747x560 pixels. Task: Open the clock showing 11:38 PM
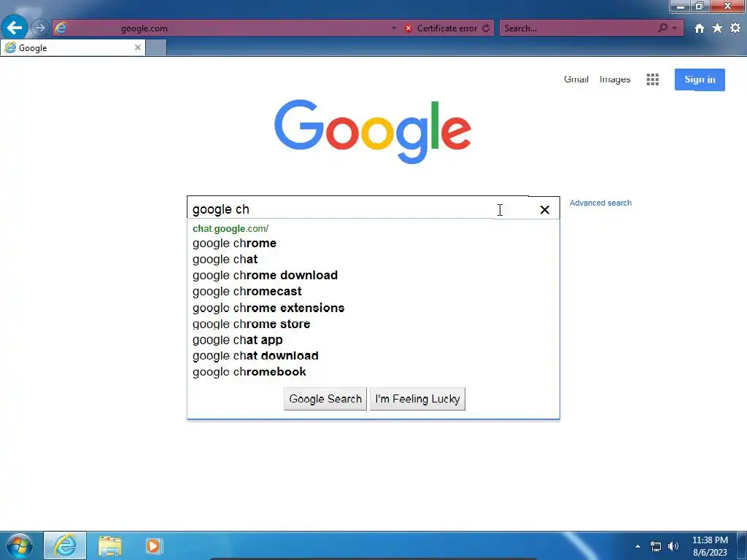[x=710, y=546]
